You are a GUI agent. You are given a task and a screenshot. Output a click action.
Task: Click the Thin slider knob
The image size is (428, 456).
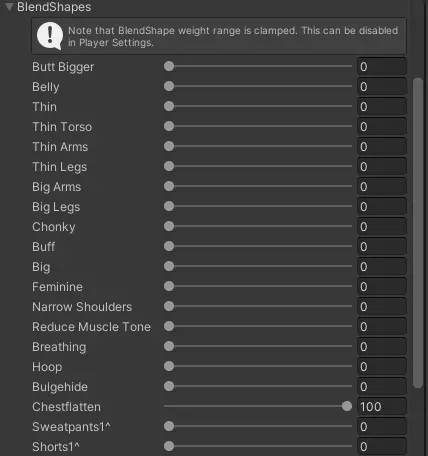click(169, 106)
